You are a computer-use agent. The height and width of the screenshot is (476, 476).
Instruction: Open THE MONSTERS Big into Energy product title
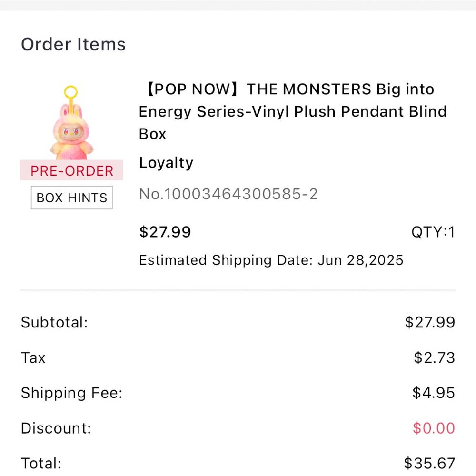[293, 111]
